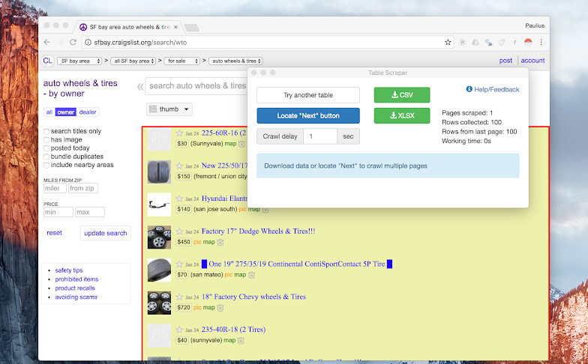Viewport: 588px width, 364px height.
Task: Enable the search titles only checkbox
Action: pos(47,132)
